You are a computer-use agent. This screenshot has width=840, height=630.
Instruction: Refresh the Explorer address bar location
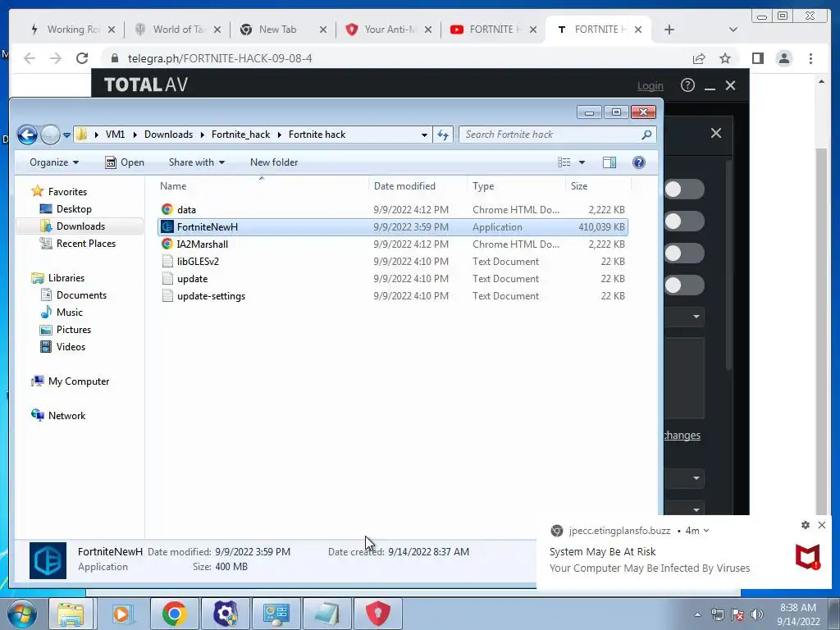(x=442, y=135)
